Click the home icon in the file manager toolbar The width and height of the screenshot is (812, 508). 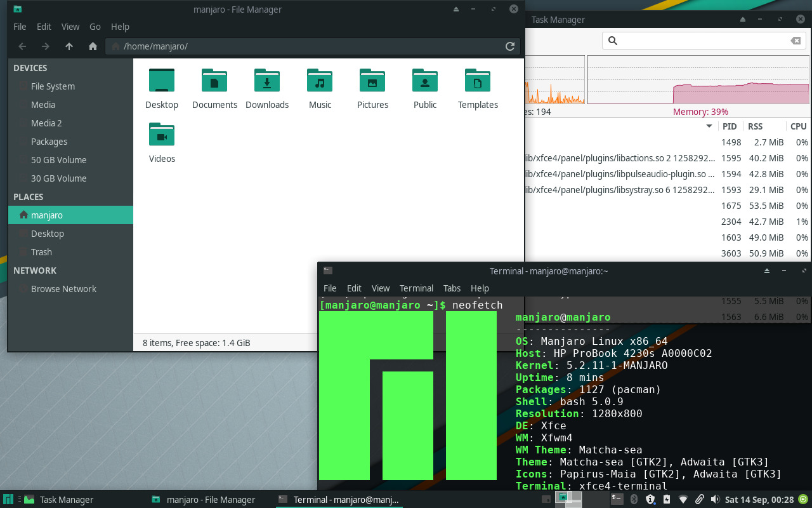[x=93, y=46]
